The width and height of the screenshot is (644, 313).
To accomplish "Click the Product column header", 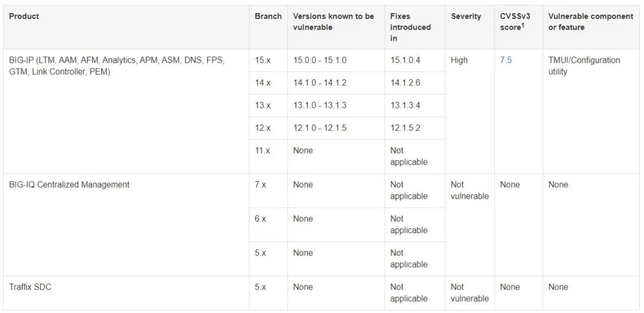I will pos(25,16).
